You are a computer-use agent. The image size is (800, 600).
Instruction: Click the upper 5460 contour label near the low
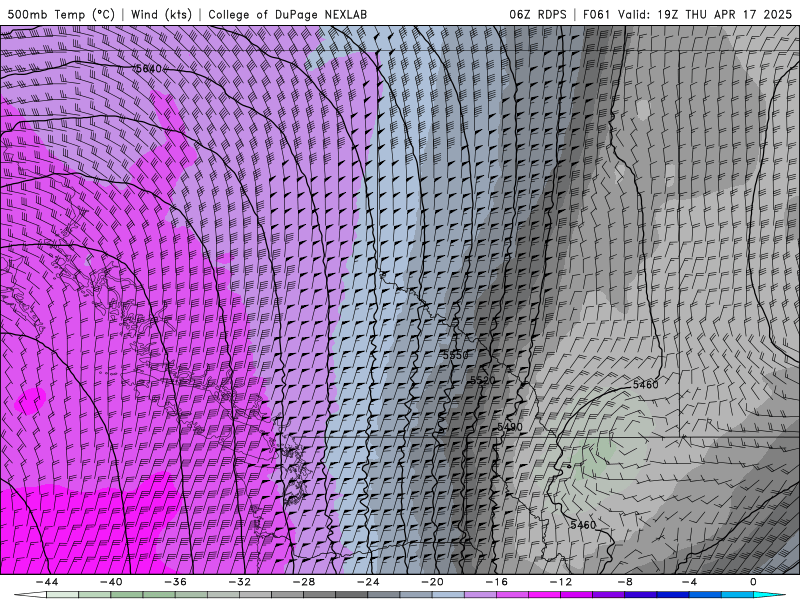click(645, 385)
